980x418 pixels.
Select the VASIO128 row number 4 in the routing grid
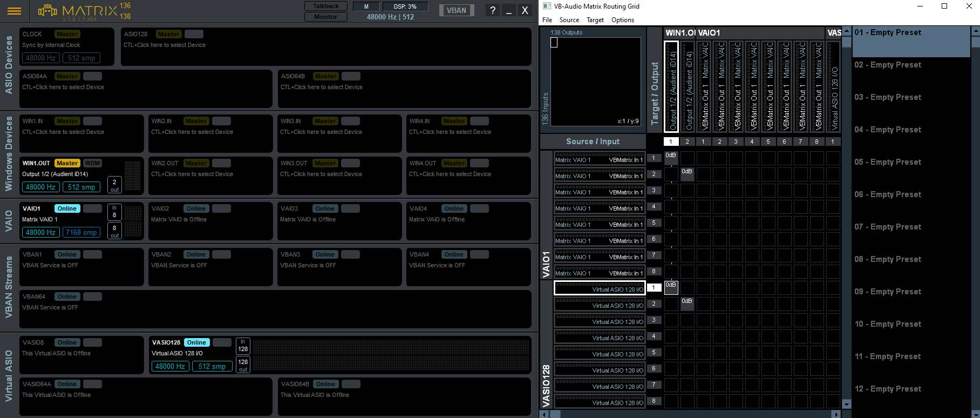point(654,336)
